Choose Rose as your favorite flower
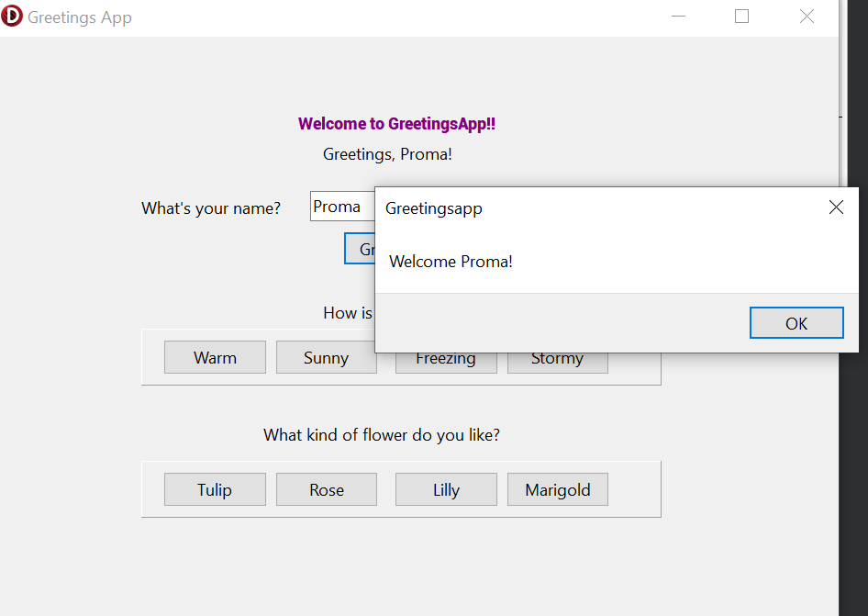The width and height of the screenshot is (868, 616). tap(326, 489)
